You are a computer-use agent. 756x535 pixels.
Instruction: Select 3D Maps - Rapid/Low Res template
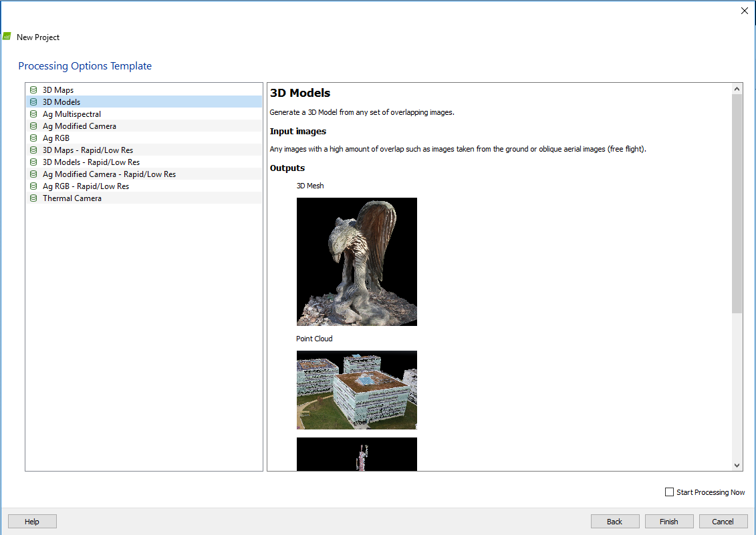(144, 150)
